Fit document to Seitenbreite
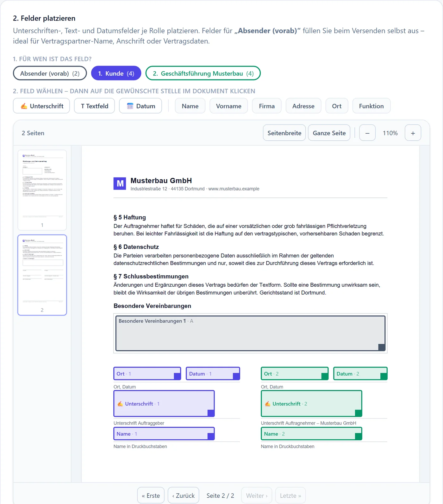This screenshot has height=504, width=443. tap(284, 133)
